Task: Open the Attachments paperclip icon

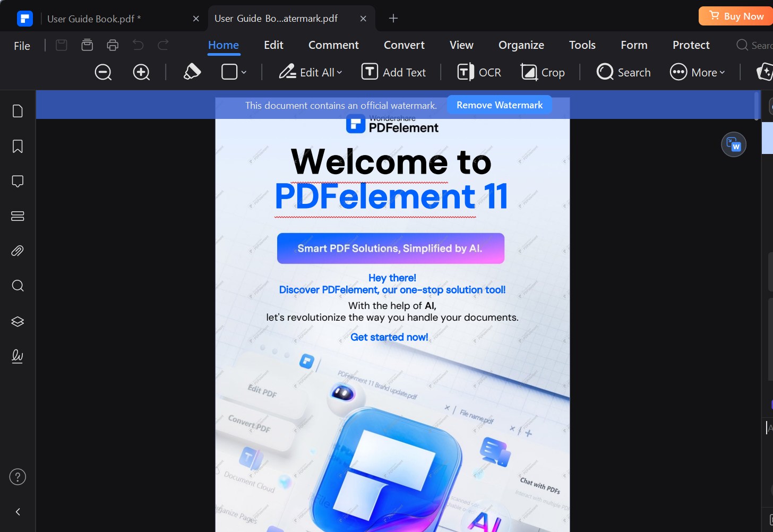Action: point(18,251)
